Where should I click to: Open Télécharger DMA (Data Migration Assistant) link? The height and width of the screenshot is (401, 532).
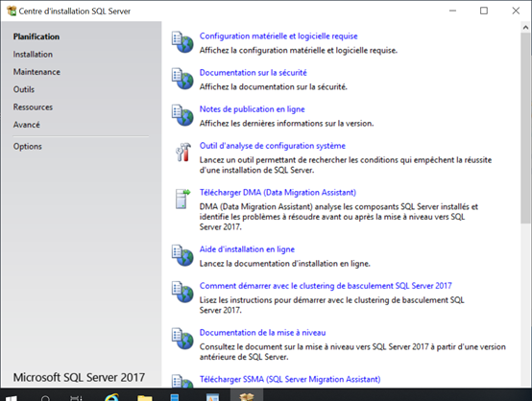[278, 193]
